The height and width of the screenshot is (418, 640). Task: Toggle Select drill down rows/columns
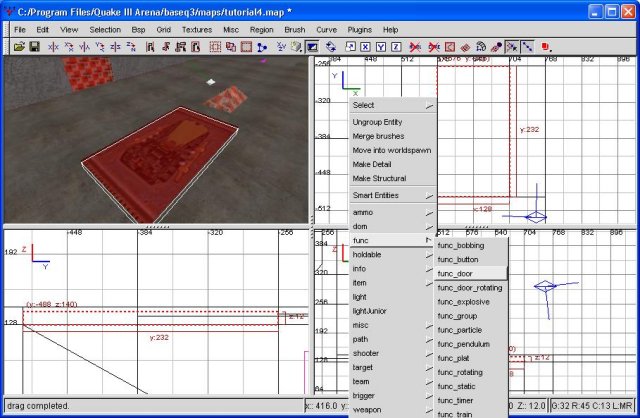click(527, 47)
